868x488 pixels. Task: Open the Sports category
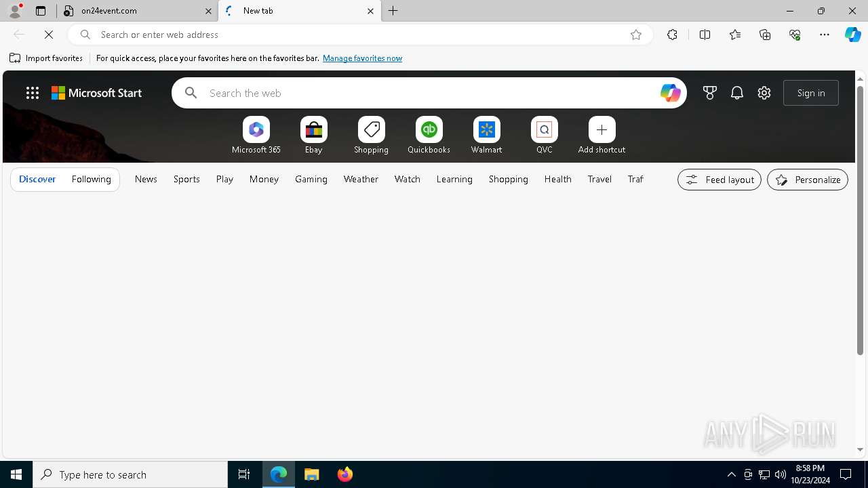[186, 179]
